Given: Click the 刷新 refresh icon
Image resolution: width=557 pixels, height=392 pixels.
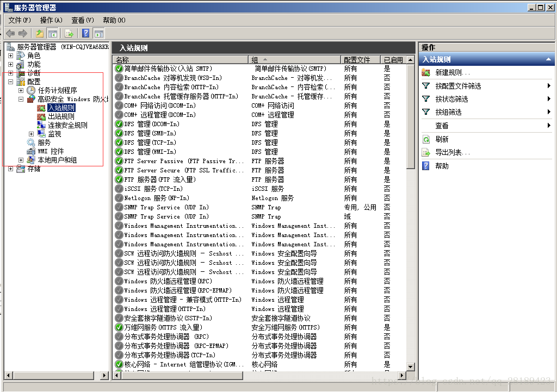Looking at the screenshot, I should [426, 139].
